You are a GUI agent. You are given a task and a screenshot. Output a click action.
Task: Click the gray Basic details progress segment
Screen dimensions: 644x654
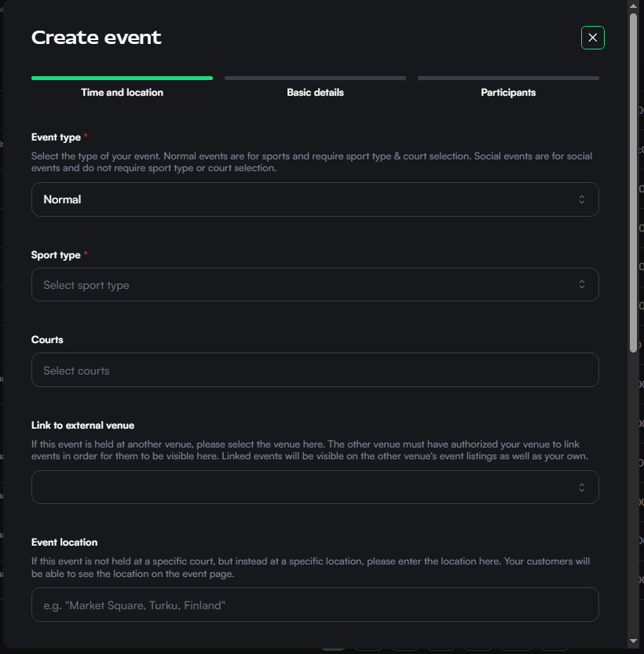tap(315, 79)
